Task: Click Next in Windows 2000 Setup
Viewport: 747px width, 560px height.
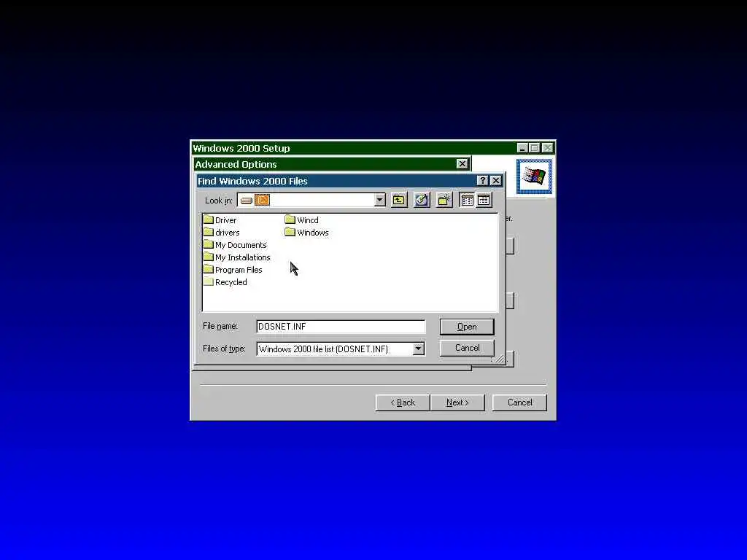Action: [x=457, y=402]
